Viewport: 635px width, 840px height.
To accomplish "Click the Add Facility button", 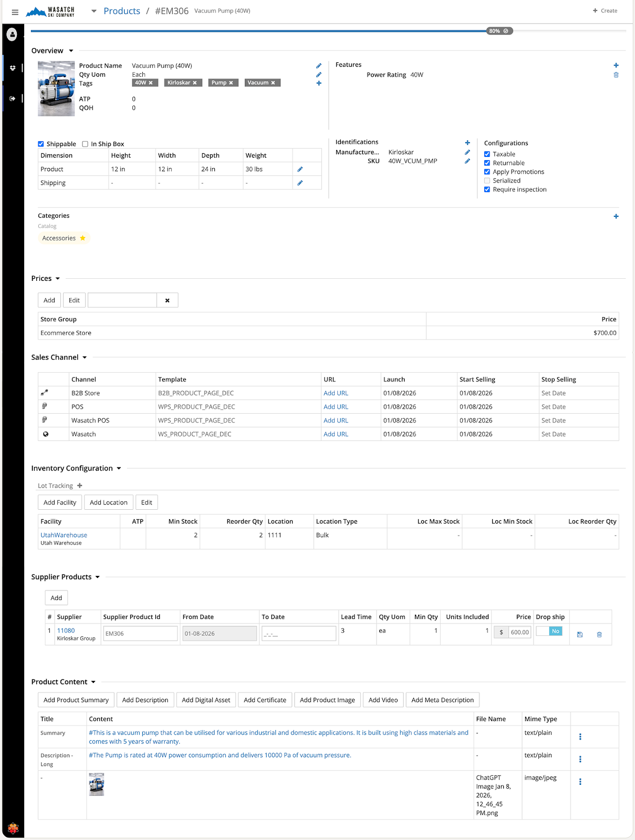I will point(60,502).
